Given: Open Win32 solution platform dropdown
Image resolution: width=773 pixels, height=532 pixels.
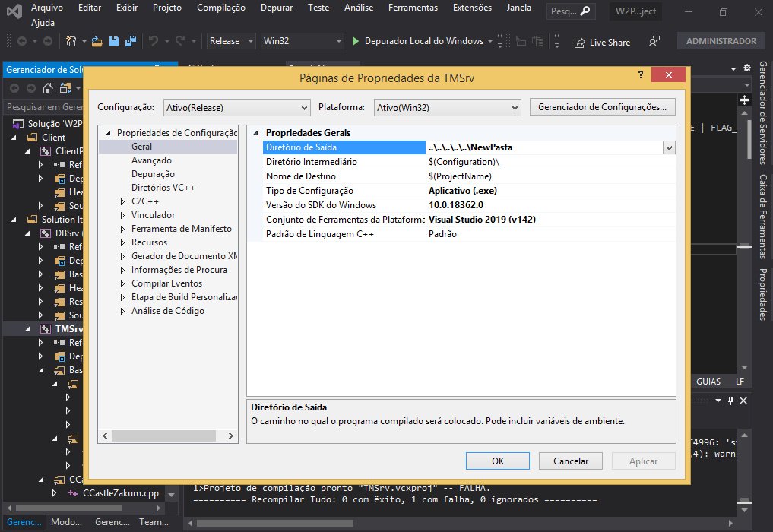Looking at the screenshot, I should coord(303,41).
